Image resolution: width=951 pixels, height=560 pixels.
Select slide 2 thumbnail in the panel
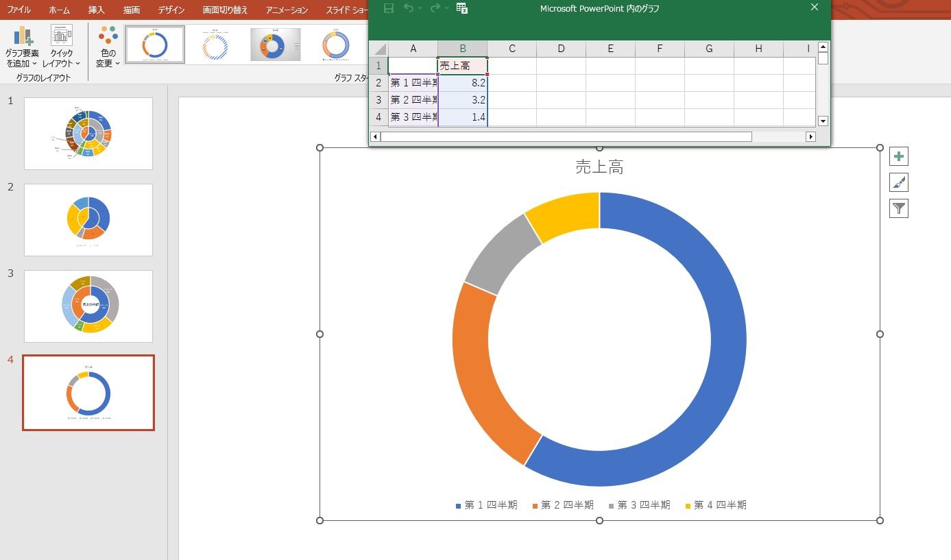88,220
